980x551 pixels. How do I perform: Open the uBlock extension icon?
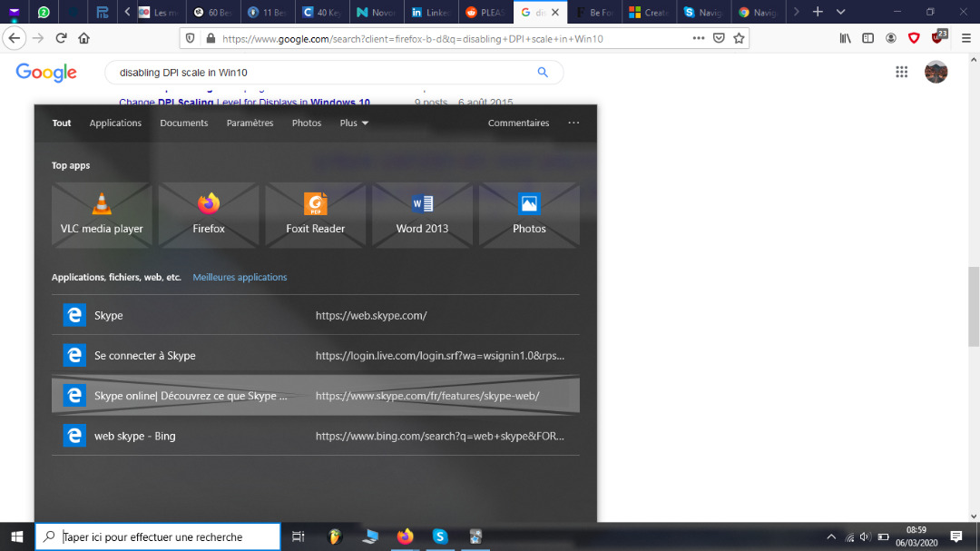click(938, 37)
